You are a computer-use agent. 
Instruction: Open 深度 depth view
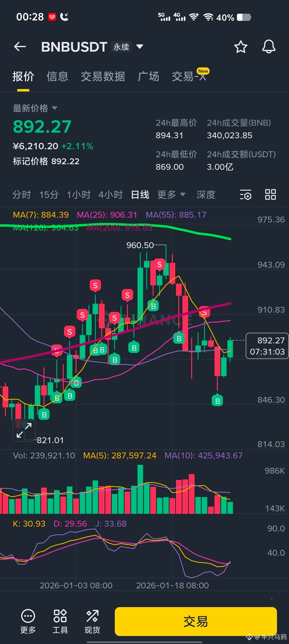click(206, 194)
